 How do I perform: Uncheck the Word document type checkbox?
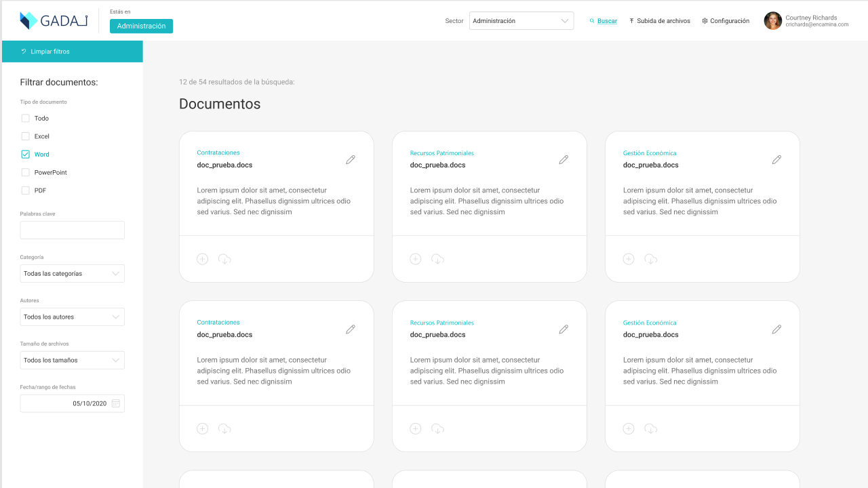pyautogui.click(x=25, y=155)
